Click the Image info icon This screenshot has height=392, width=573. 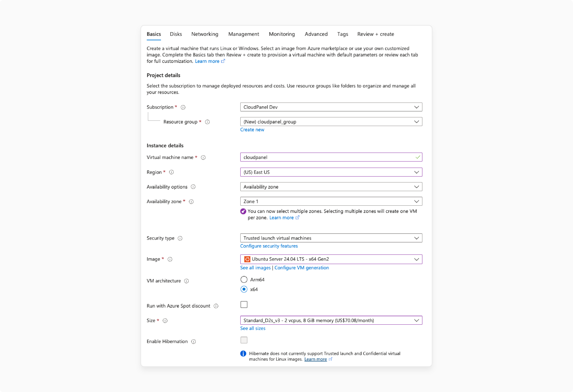tap(170, 259)
